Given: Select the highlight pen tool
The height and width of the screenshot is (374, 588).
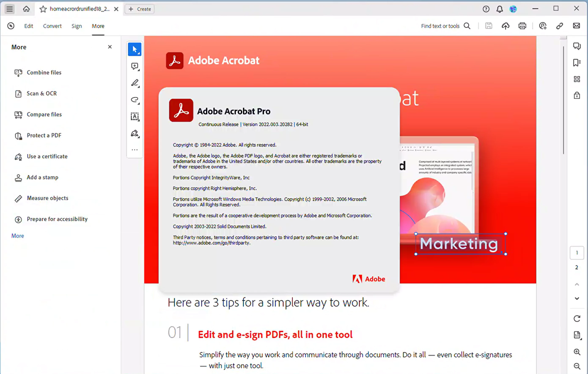Looking at the screenshot, I should click(x=135, y=83).
